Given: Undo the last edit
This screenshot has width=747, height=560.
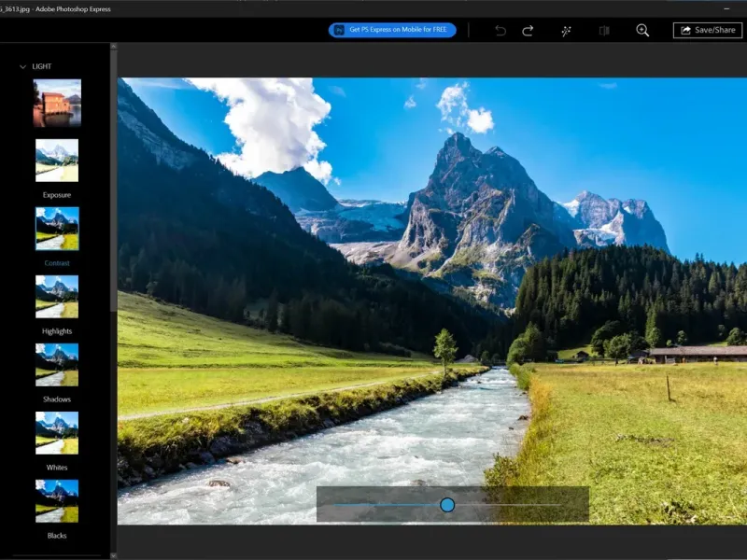Looking at the screenshot, I should pyautogui.click(x=500, y=31).
